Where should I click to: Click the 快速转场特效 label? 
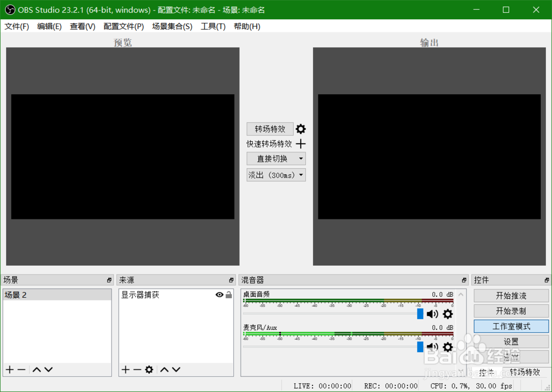pos(269,144)
